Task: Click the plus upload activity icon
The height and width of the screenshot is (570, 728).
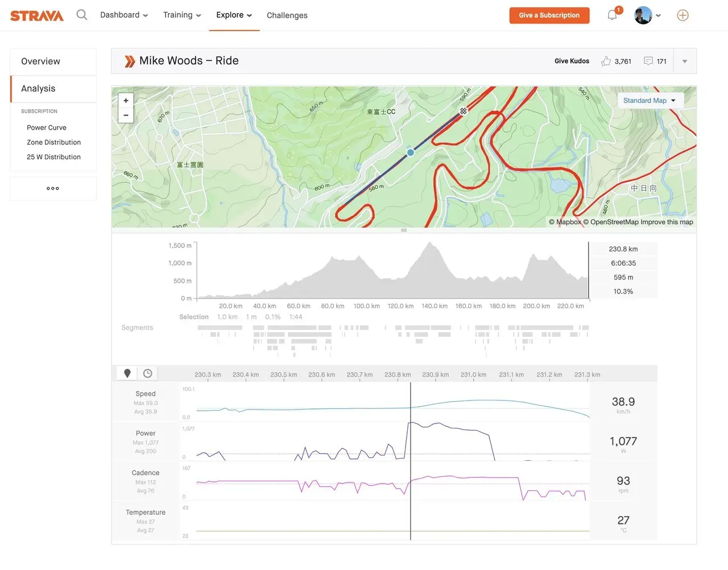Action: pyautogui.click(x=682, y=15)
